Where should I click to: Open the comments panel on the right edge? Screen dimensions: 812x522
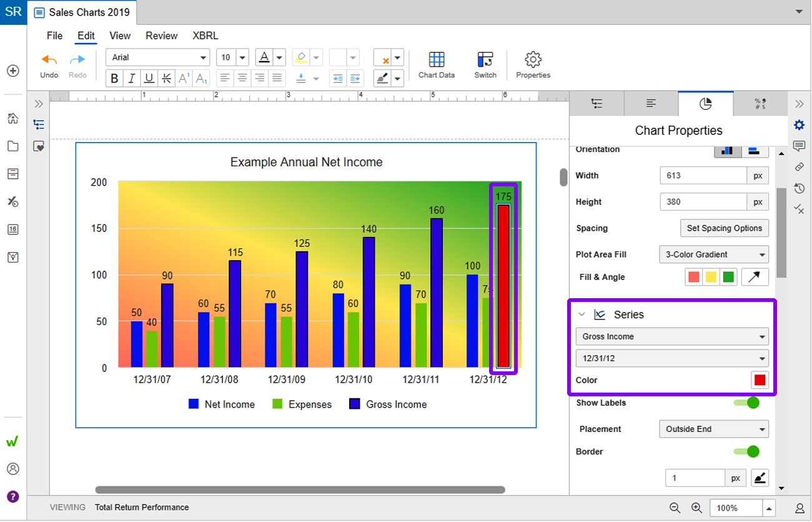(x=799, y=146)
